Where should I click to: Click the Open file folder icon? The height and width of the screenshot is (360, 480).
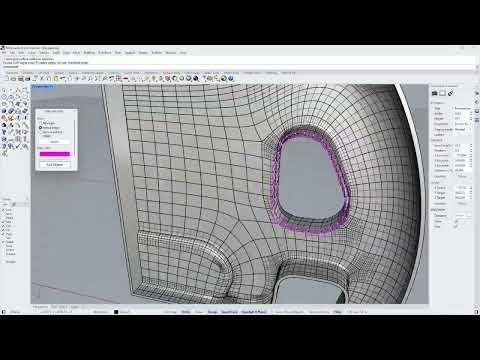coord(14,78)
